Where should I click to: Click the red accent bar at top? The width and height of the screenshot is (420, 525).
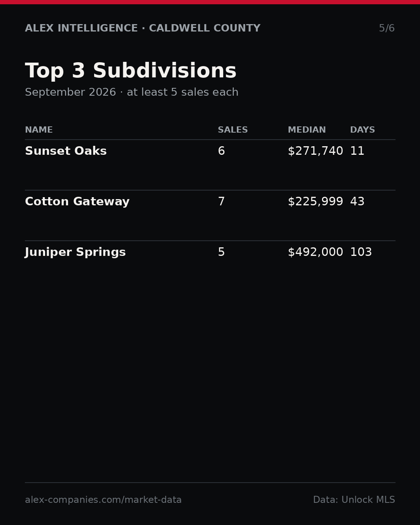click(x=210, y=2)
